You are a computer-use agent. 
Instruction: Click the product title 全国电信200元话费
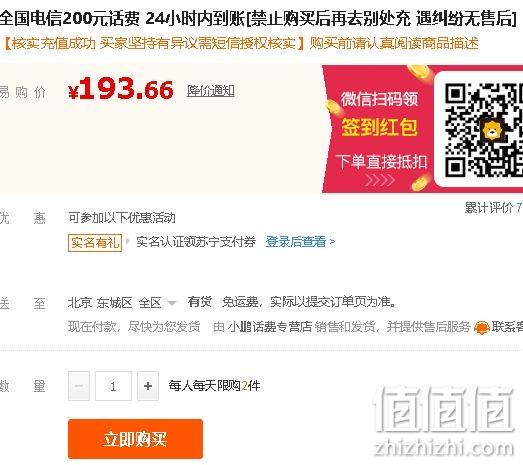tap(70, 18)
